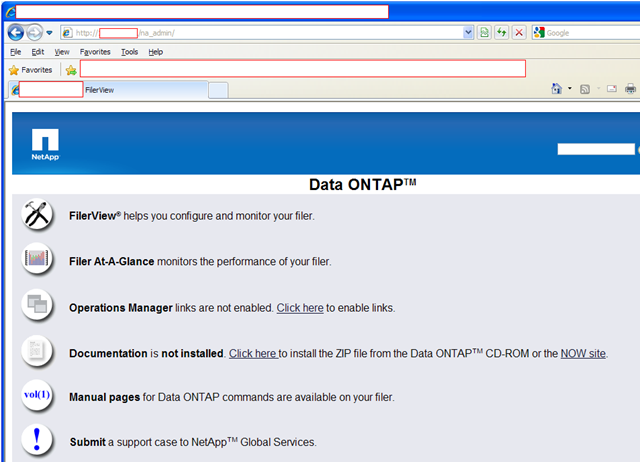Viewport: 640px width, 462px height.
Task: Click here to enable Operations Manager links
Action: click(x=300, y=308)
